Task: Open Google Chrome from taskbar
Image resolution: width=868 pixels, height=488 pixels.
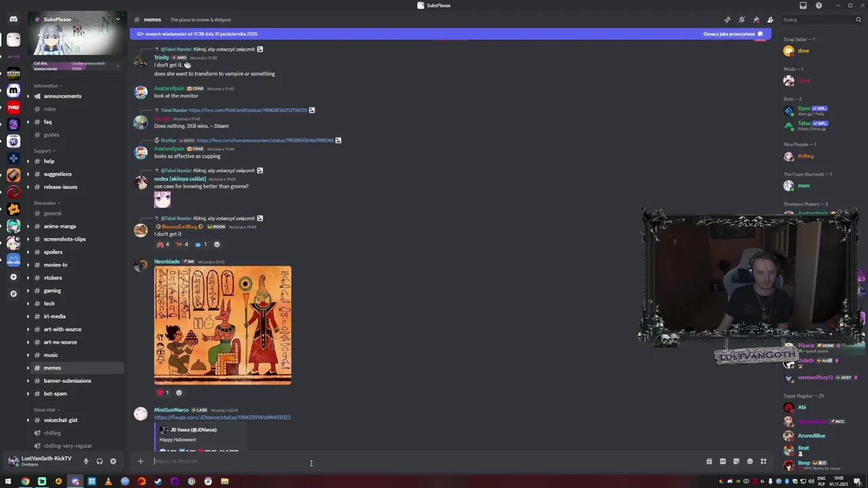Action: pos(25,481)
